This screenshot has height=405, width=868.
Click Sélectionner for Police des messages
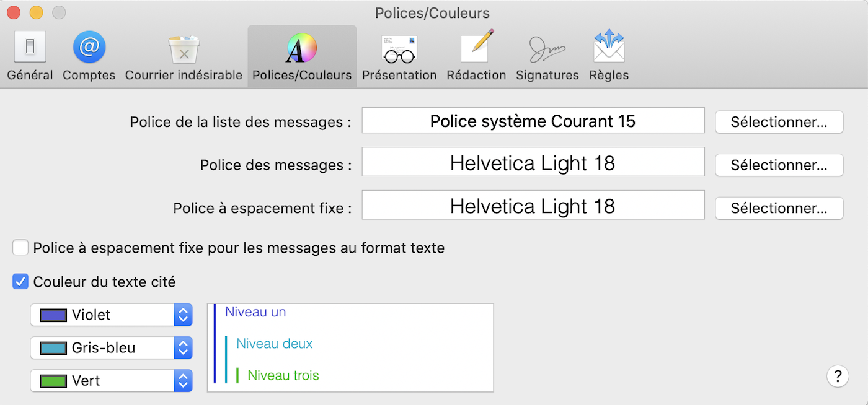779,165
